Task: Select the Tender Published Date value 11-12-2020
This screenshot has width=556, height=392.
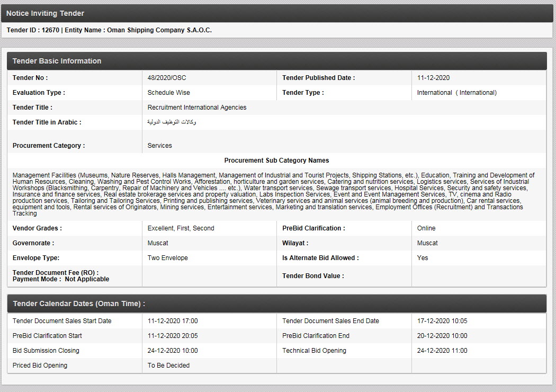Action: pos(433,78)
